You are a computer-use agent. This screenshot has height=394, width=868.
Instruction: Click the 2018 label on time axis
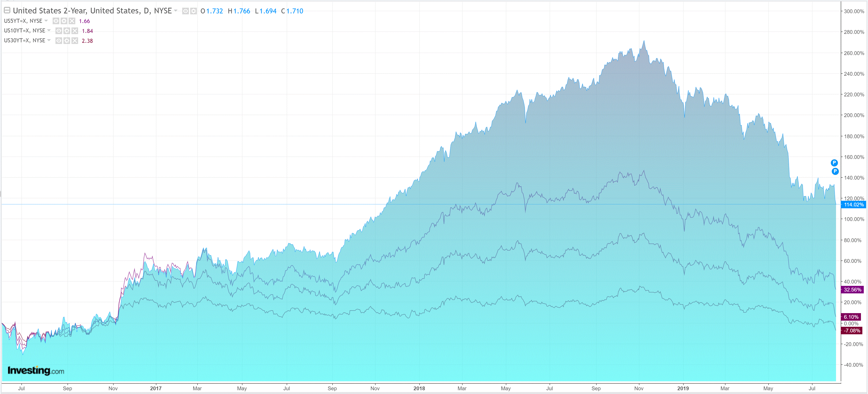tap(419, 388)
